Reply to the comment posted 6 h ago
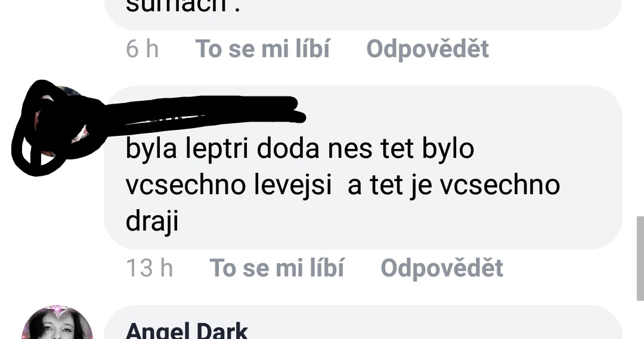This screenshot has width=644, height=339. click(428, 49)
